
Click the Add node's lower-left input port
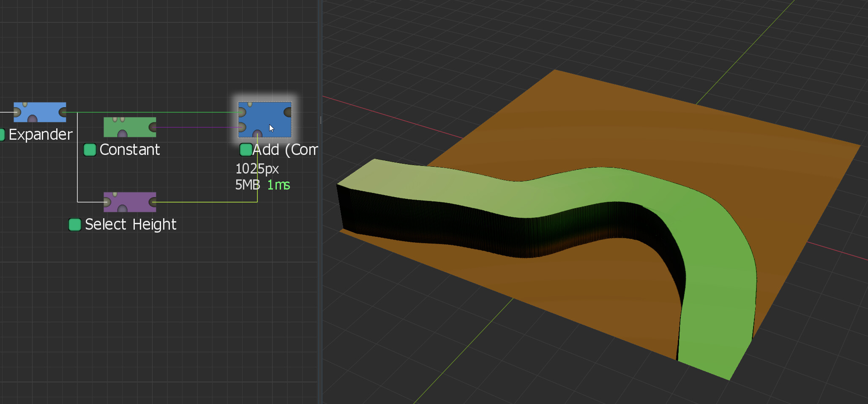click(242, 127)
